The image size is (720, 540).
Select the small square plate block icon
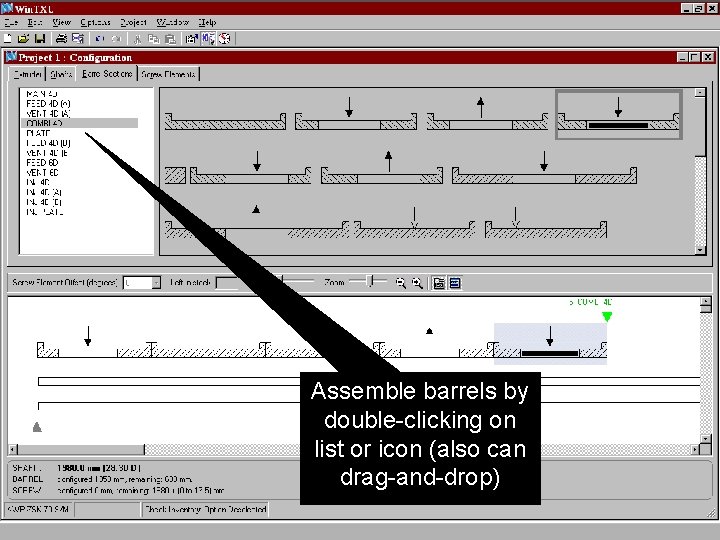(175, 175)
